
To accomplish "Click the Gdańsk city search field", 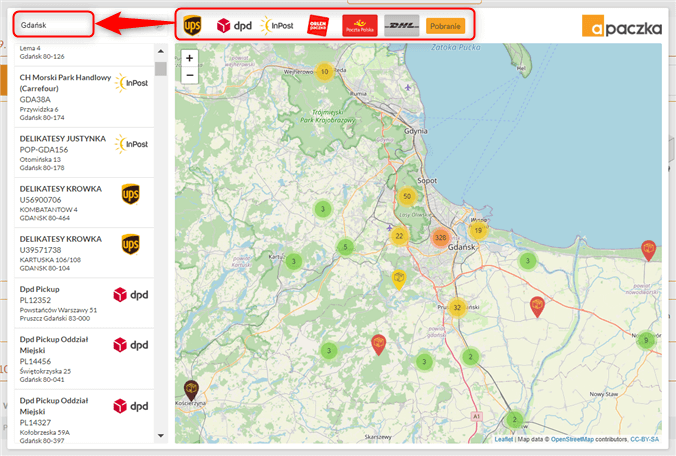I will click(x=56, y=22).
